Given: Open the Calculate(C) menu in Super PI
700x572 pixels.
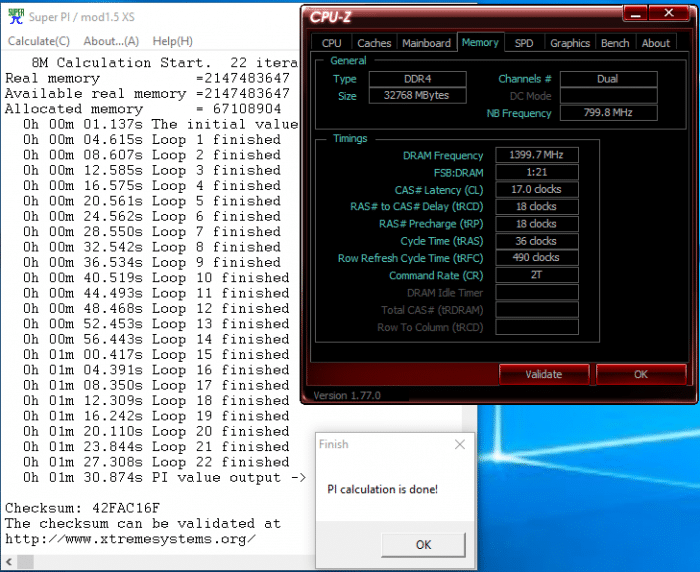Looking at the screenshot, I should (x=39, y=41).
